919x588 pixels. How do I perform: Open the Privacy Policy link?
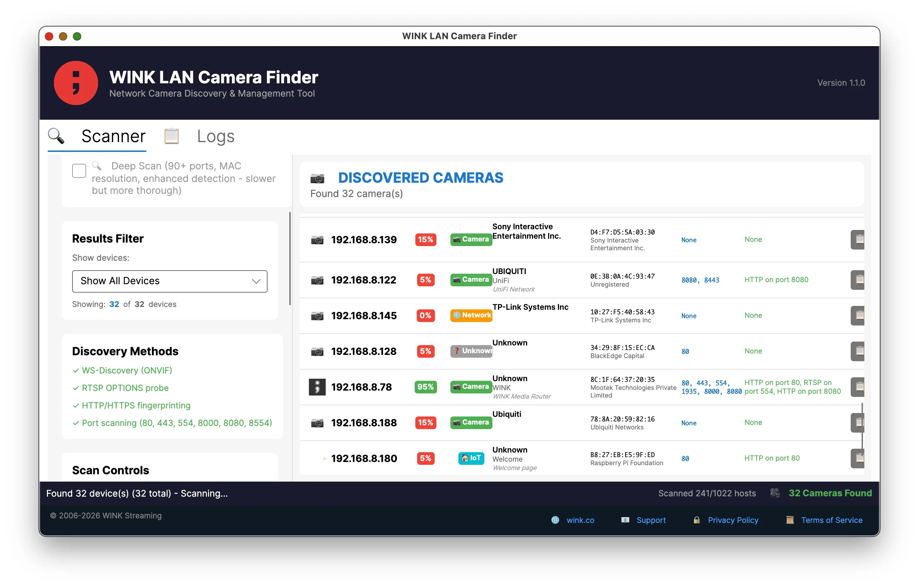tap(733, 520)
